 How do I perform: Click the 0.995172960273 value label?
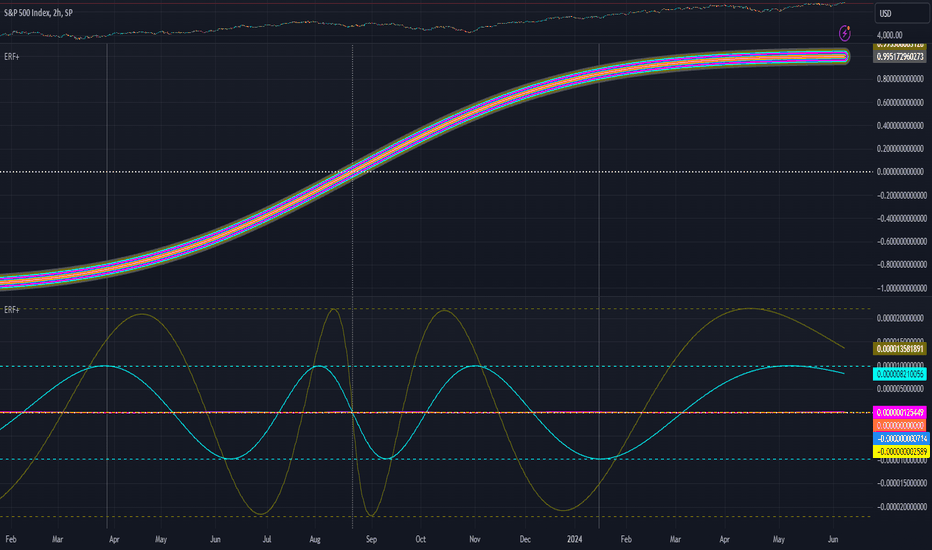point(900,56)
